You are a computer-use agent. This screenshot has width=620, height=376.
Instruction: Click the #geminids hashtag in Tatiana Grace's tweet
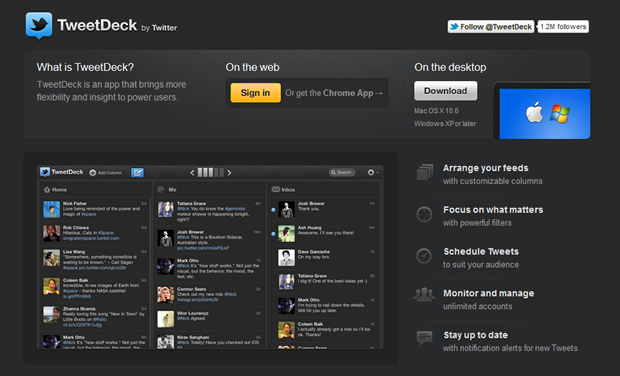pos(235,208)
